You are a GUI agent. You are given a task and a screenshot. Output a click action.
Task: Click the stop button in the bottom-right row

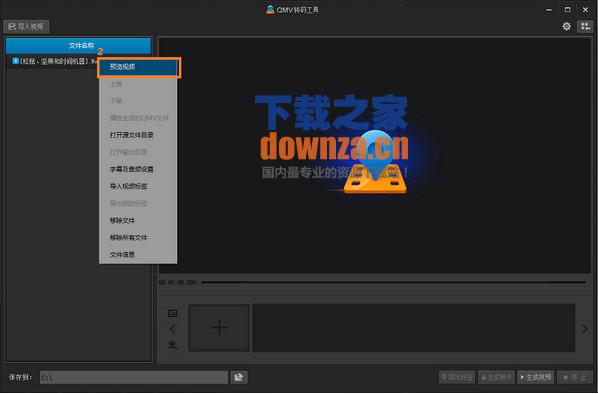point(575,378)
